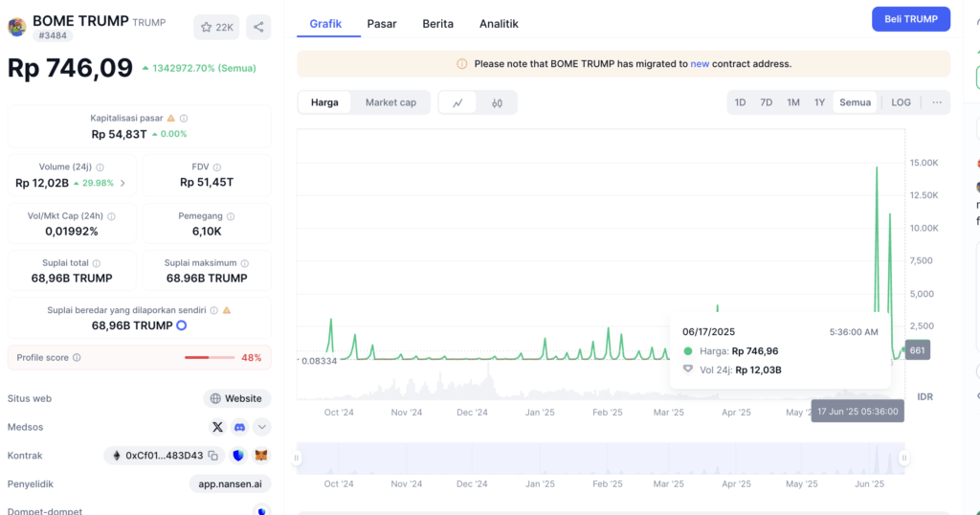Image resolution: width=980 pixels, height=515 pixels.
Task: Open Volume (24j) info icon
Action: point(100,168)
